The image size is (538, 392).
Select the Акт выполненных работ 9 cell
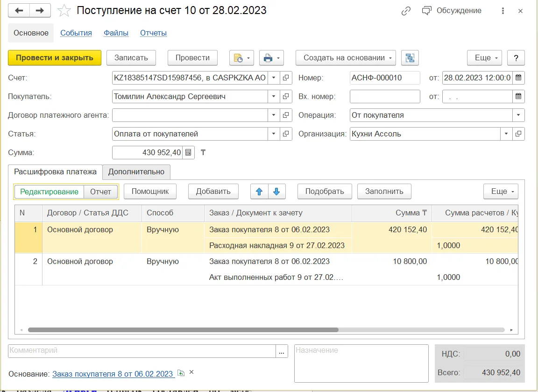click(x=278, y=278)
